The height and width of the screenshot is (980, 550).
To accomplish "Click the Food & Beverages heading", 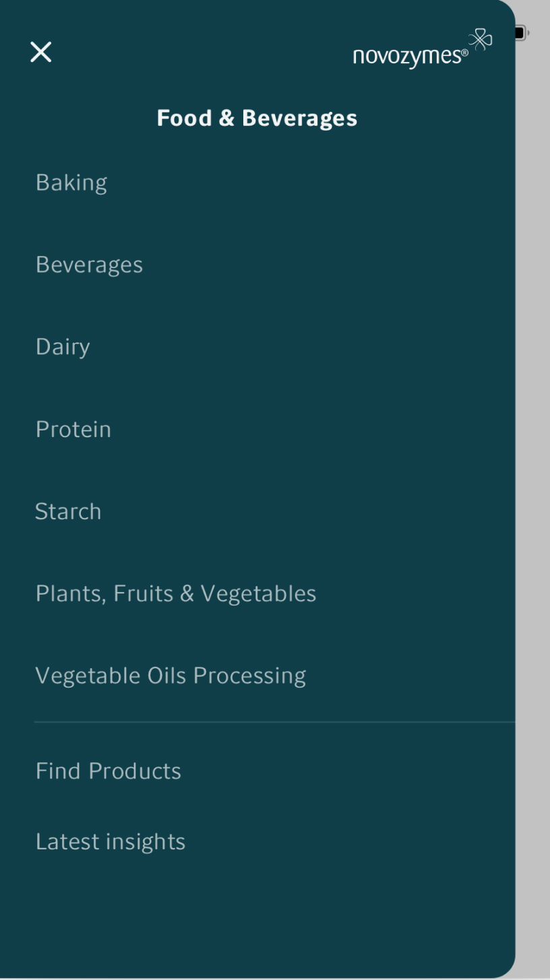I will 257,118.
